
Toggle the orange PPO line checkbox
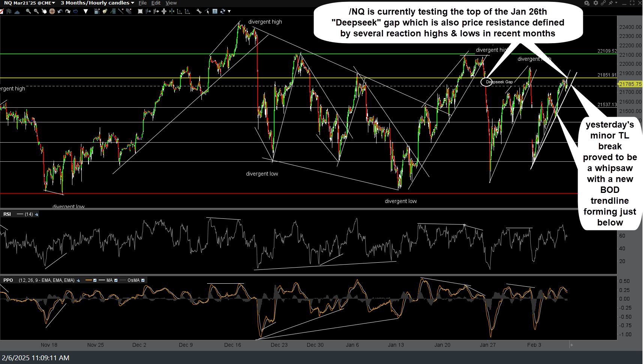pos(95,280)
